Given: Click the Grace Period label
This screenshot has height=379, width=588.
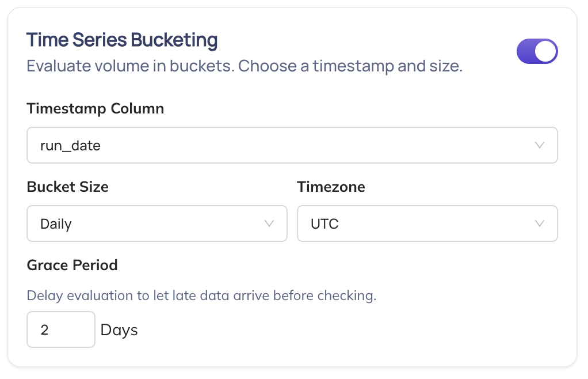Looking at the screenshot, I should [x=72, y=265].
